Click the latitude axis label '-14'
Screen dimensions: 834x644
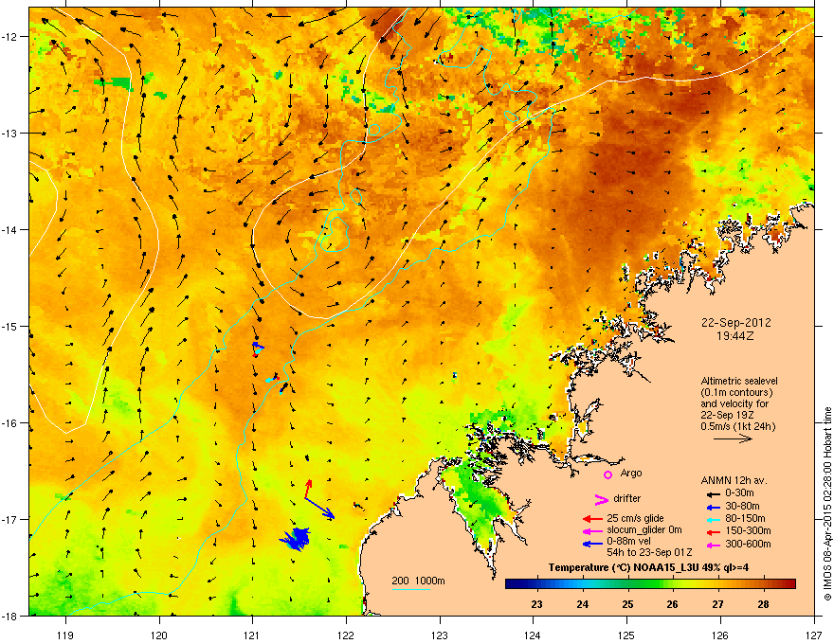[10, 230]
